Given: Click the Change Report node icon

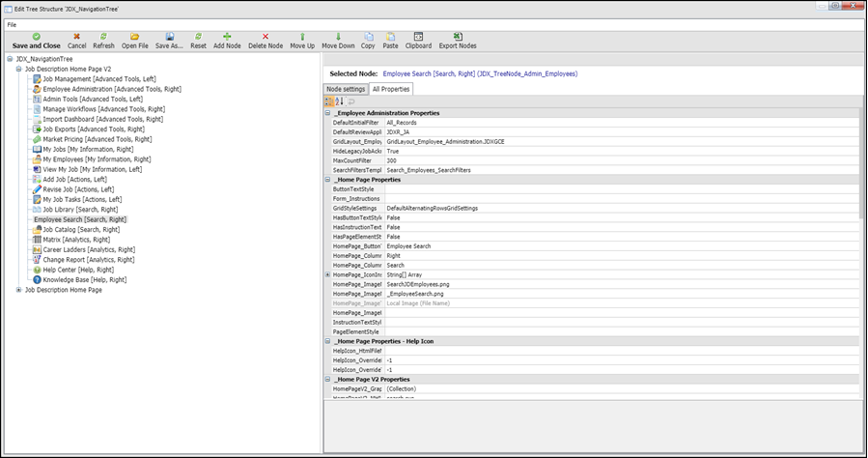Looking at the screenshot, I should [x=37, y=260].
